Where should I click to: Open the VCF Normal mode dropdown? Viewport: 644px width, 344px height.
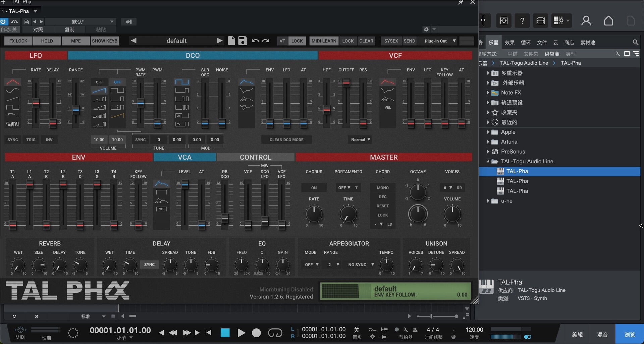(360, 140)
